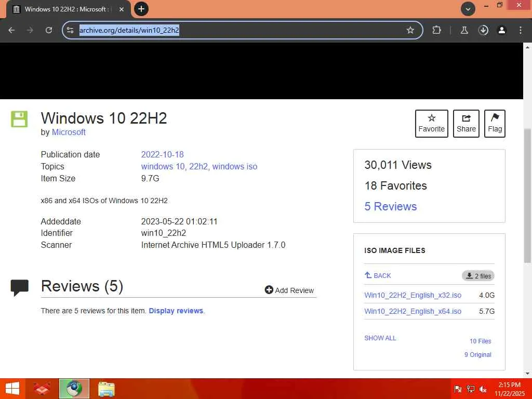The width and height of the screenshot is (532, 399).
Task: Open the Windows Start menu
Action: 12,389
